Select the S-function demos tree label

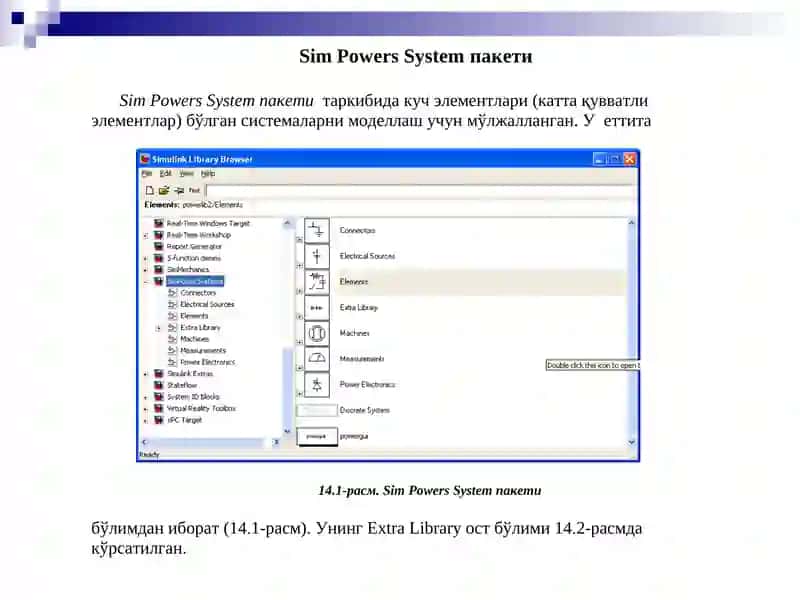pos(194,258)
